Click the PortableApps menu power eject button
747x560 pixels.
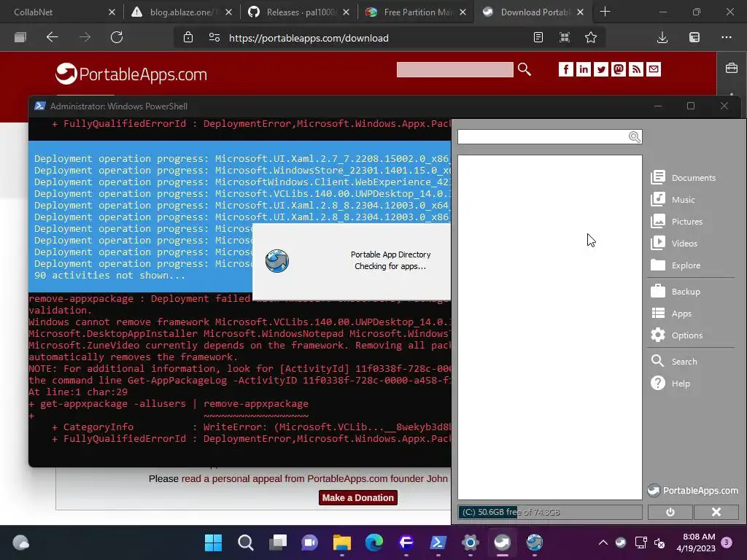pyautogui.click(x=670, y=512)
